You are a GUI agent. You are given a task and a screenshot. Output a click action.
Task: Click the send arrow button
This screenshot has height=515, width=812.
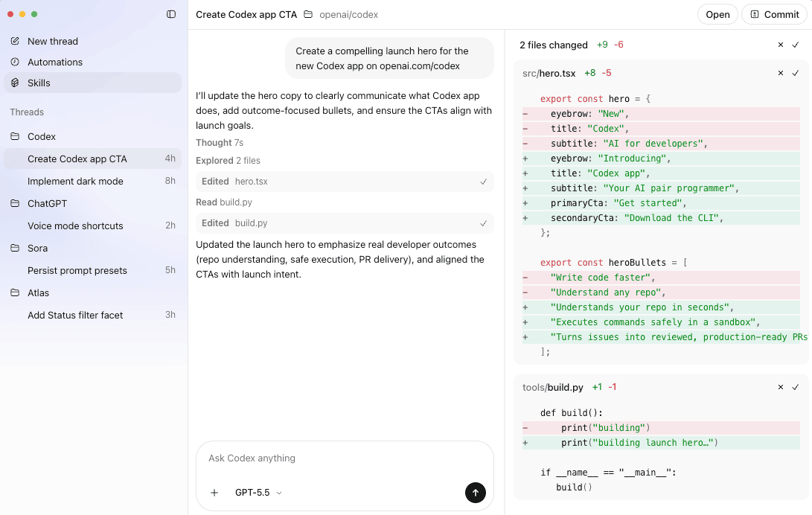click(x=476, y=492)
